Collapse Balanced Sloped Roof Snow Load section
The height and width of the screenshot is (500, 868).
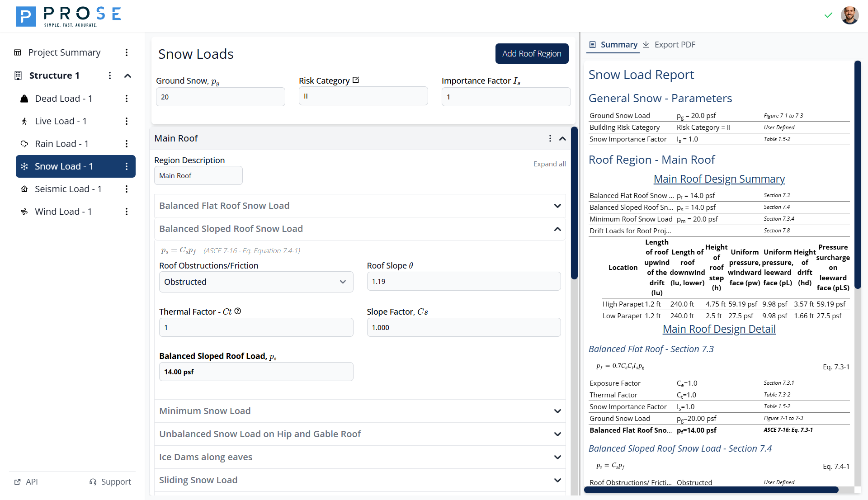(x=557, y=229)
